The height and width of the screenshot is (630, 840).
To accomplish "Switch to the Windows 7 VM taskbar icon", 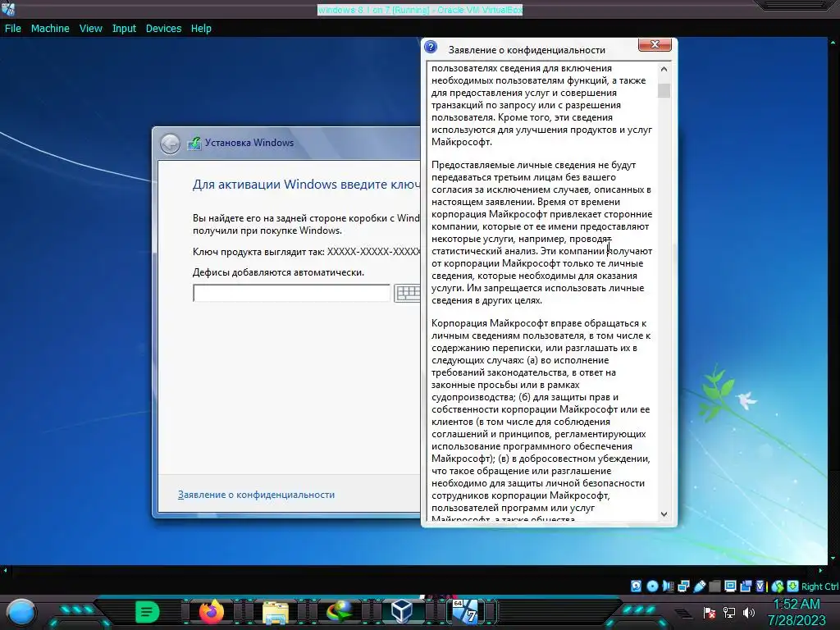I will pos(466,611).
